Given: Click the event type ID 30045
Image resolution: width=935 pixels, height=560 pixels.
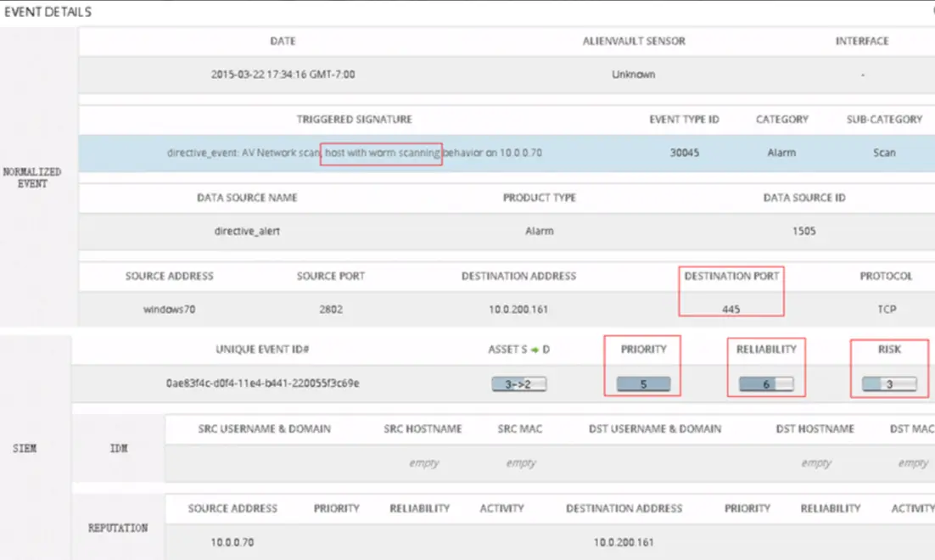Looking at the screenshot, I should click(684, 153).
